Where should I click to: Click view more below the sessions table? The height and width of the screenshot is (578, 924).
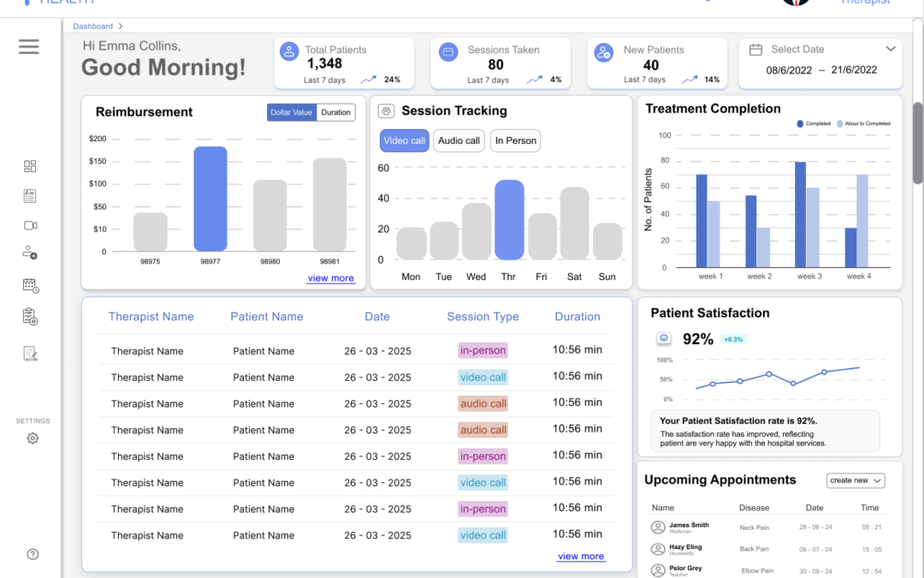[581, 556]
